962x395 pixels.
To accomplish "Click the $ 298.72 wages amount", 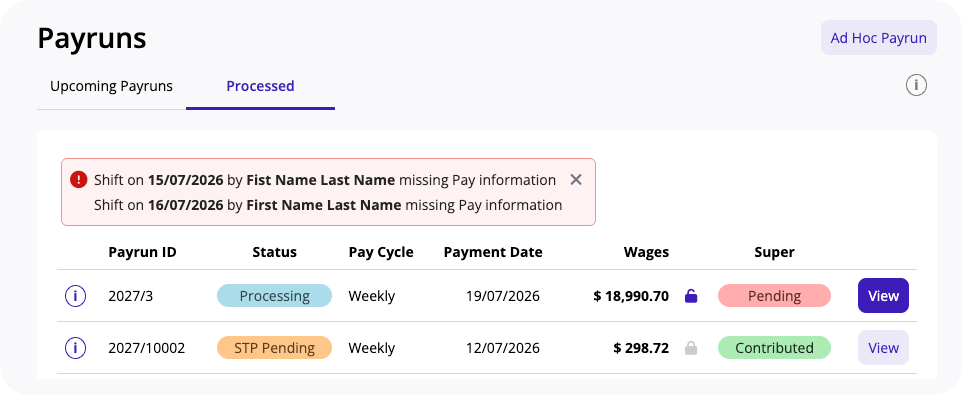I will [x=641, y=348].
